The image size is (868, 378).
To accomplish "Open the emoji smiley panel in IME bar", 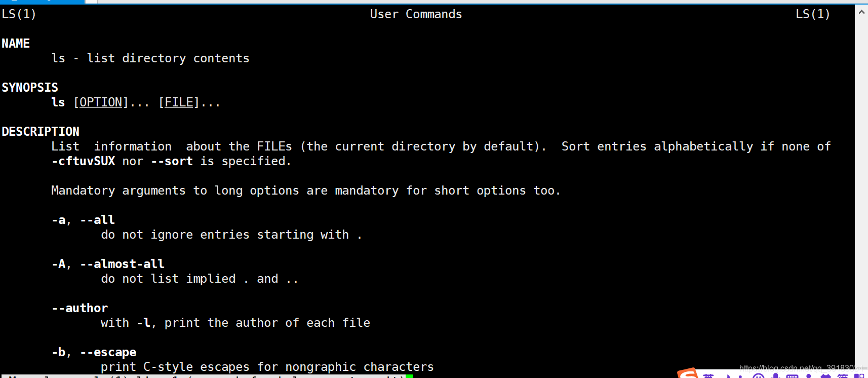I will (x=758, y=375).
